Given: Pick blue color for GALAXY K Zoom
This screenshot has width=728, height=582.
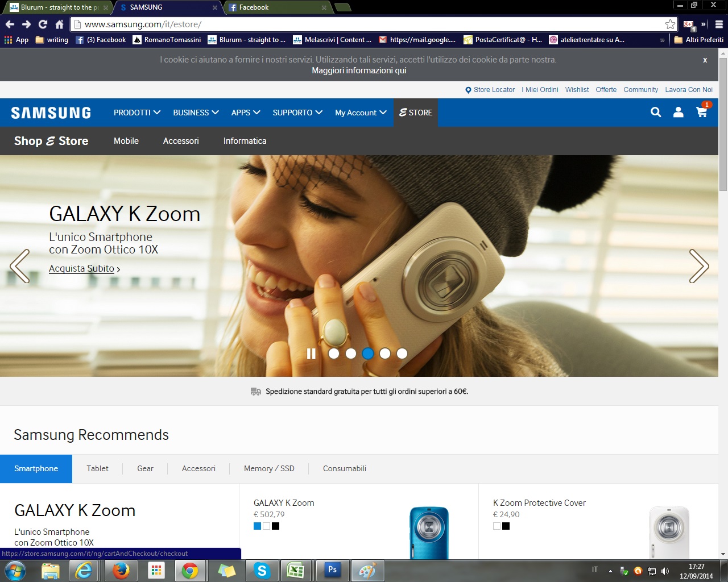Looking at the screenshot, I should (257, 526).
